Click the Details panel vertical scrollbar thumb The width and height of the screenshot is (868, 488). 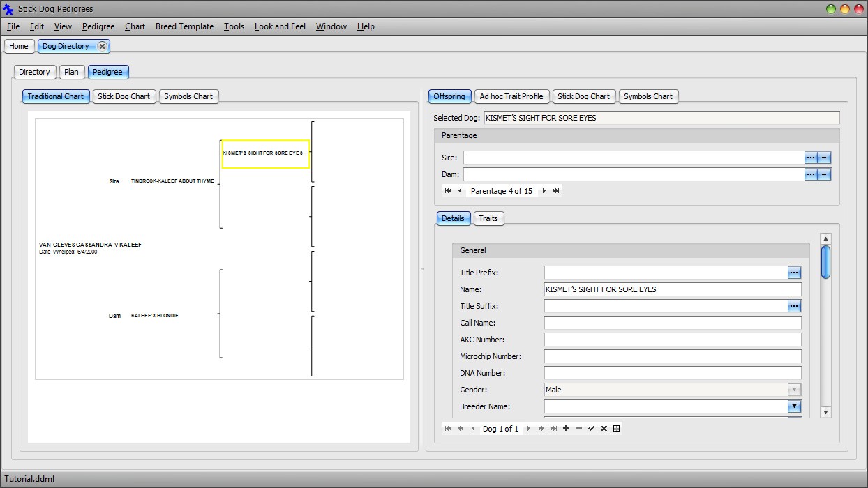click(825, 262)
